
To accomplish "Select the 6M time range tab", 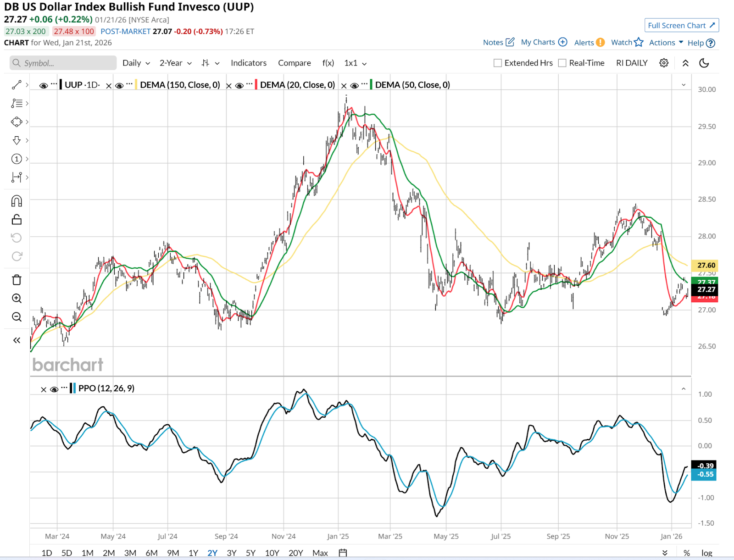I will [x=151, y=553].
